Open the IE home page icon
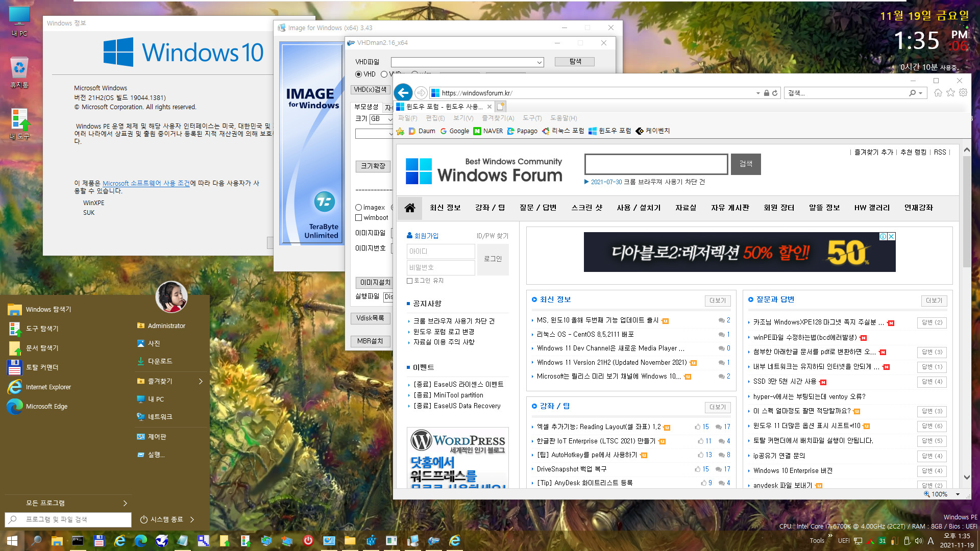 [938, 92]
